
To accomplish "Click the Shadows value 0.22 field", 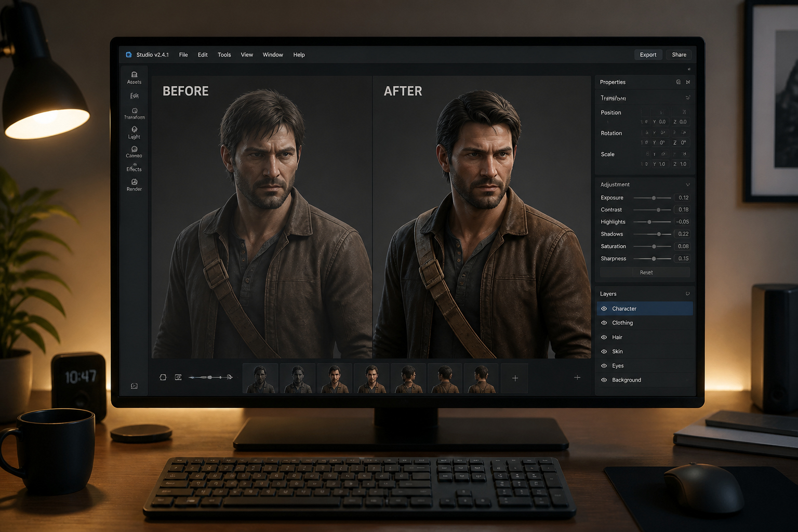I will (x=683, y=234).
